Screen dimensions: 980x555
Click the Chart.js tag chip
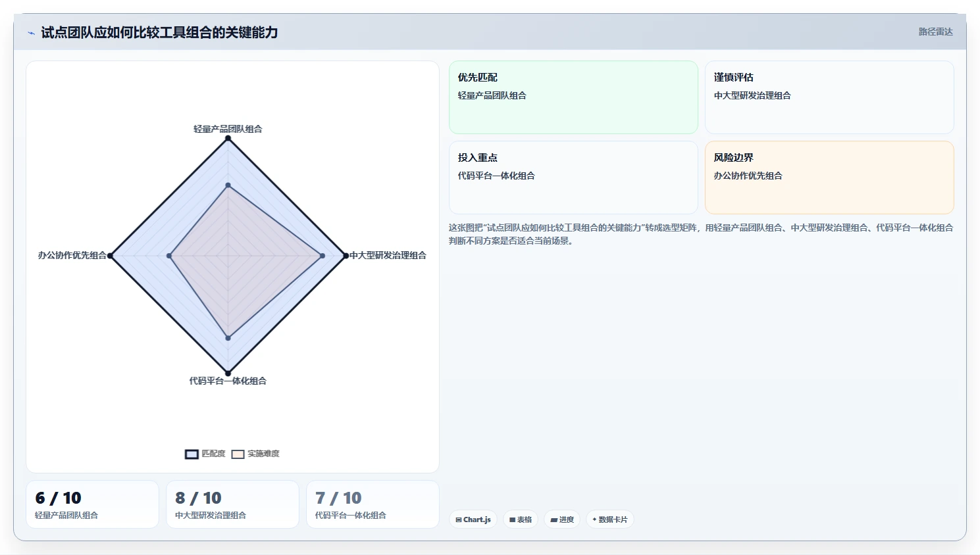pos(473,519)
